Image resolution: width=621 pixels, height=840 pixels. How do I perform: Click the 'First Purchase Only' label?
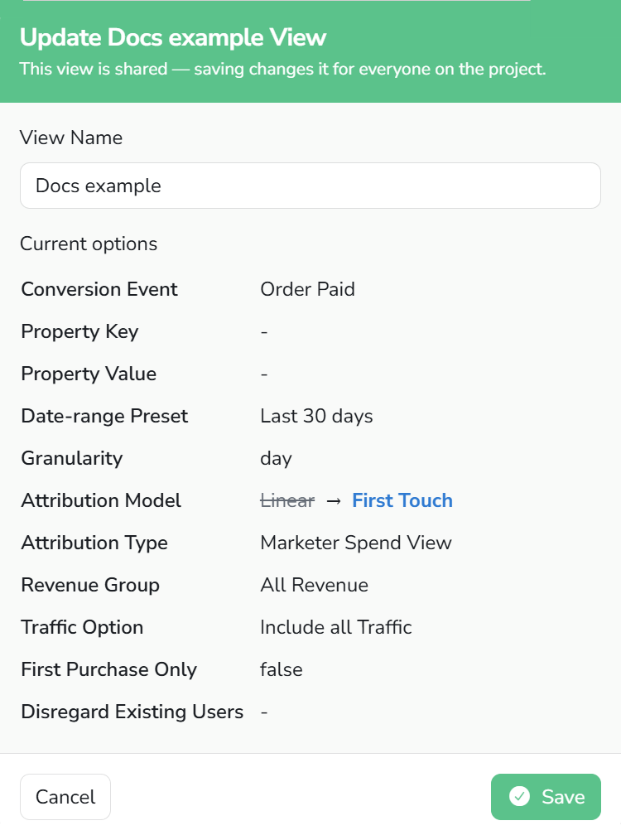pyautogui.click(x=108, y=669)
